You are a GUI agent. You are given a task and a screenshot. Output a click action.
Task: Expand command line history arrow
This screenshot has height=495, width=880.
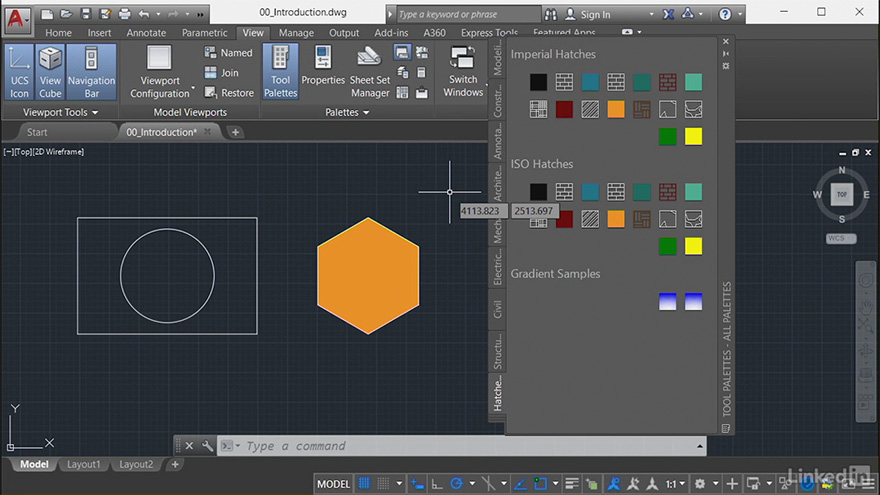[x=699, y=446]
